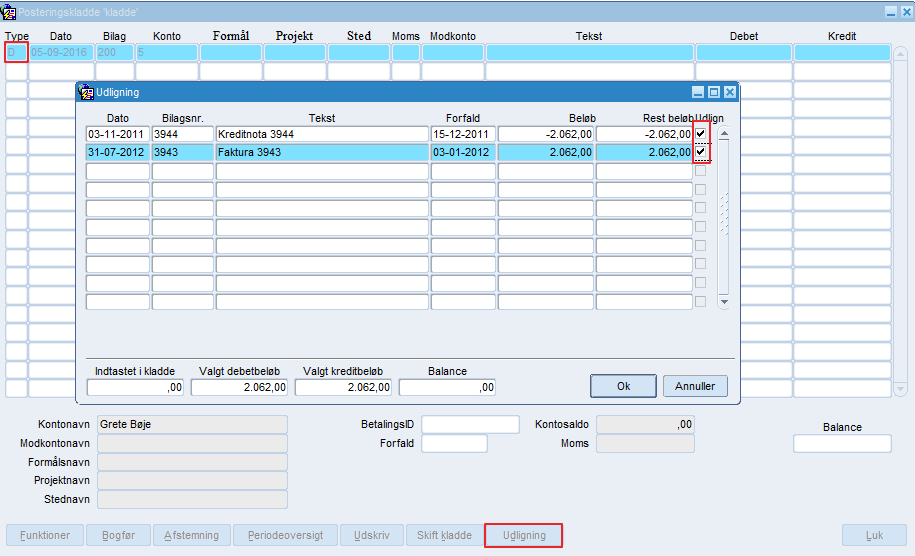Screen dimensions: 915x556
Task: Click text cell Faktura 3943
Action: click(x=322, y=152)
